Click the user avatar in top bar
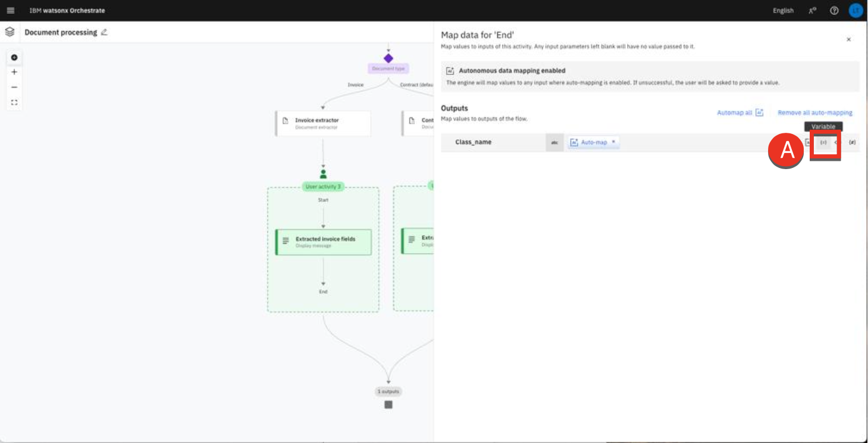Viewport: 868px width, 443px height. click(856, 10)
